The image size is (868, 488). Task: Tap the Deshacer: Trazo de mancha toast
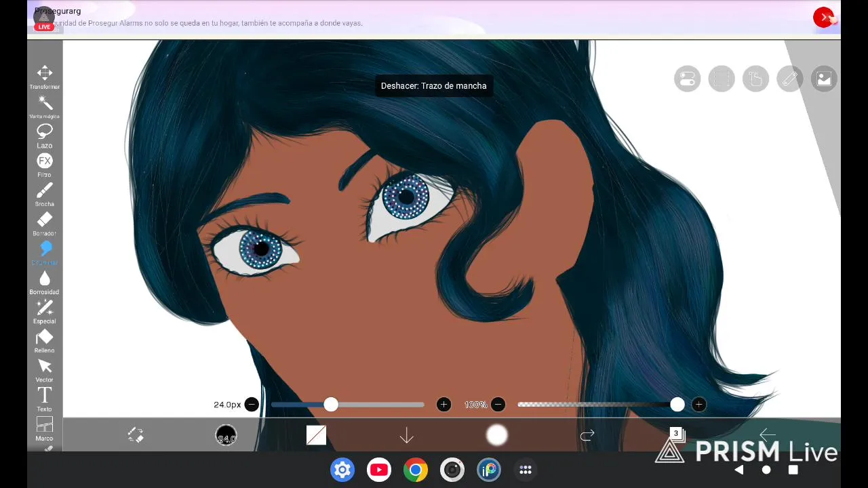[434, 86]
